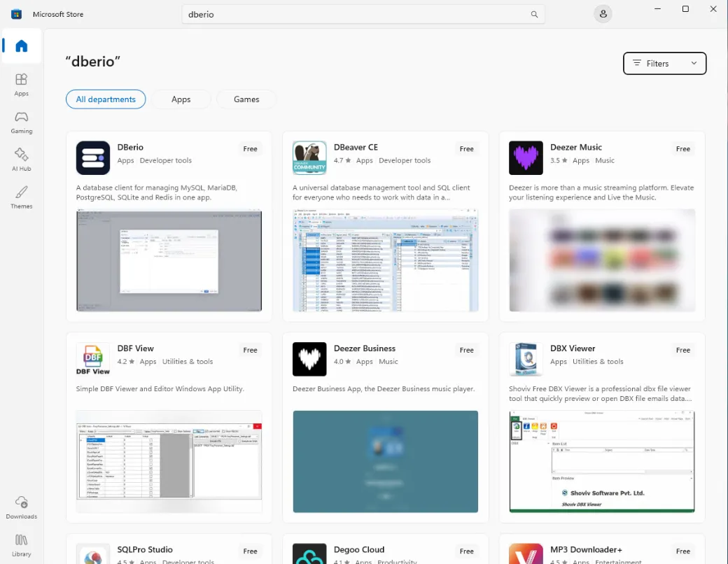
Task: Click the SQLPro Studio app title
Action: pyautogui.click(x=145, y=549)
